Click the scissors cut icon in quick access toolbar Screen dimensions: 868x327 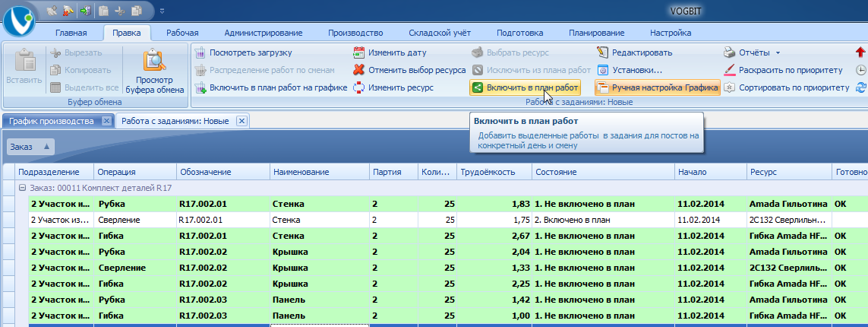point(119,10)
